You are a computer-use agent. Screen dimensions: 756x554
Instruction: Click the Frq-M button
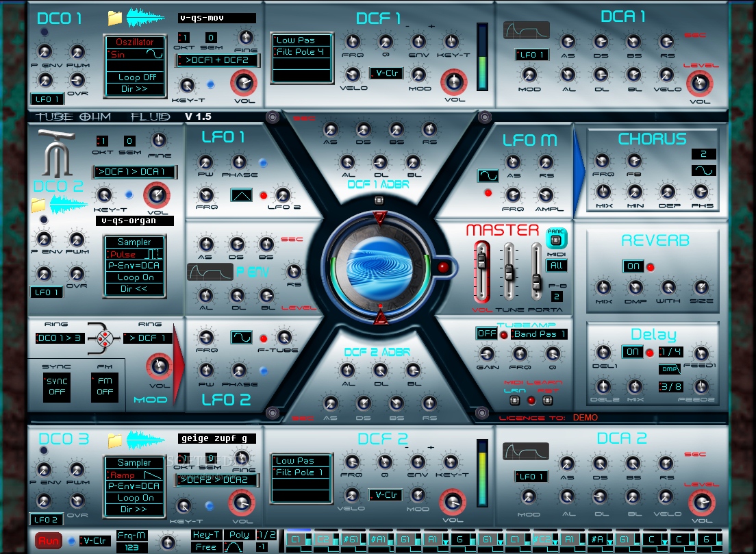(131, 536)
